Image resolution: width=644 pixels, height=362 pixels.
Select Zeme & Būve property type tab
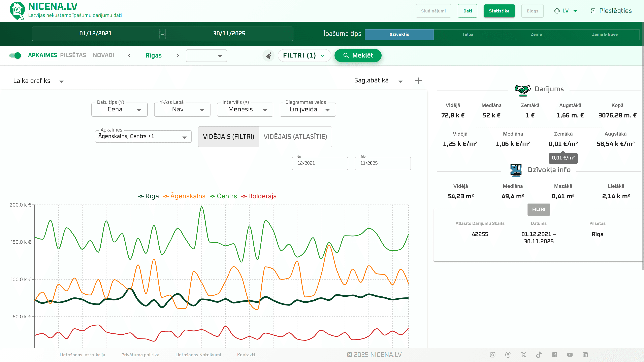pyautogui.click(x=605, y=34)
